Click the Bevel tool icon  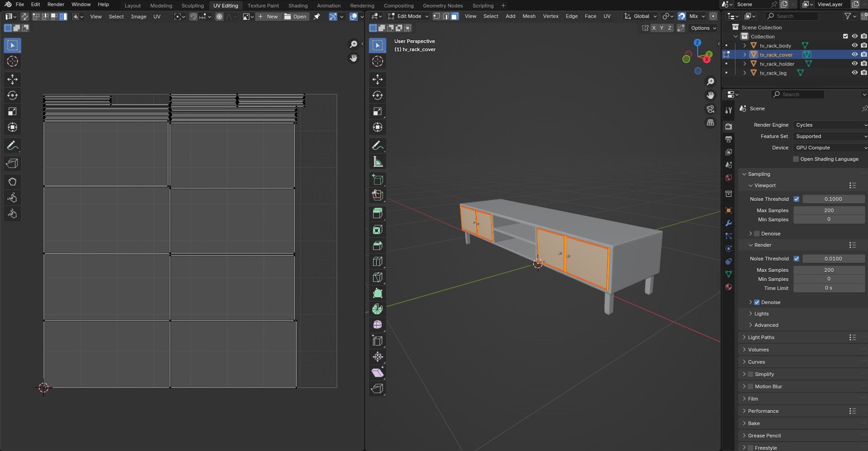point(377,246)
